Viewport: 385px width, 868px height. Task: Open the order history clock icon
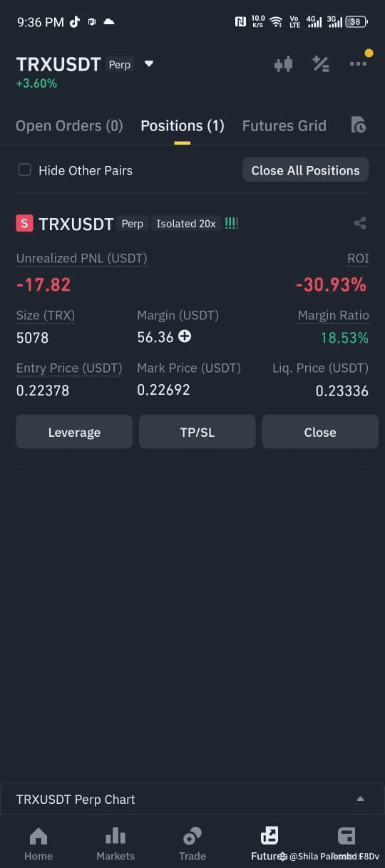coord(359,125)
